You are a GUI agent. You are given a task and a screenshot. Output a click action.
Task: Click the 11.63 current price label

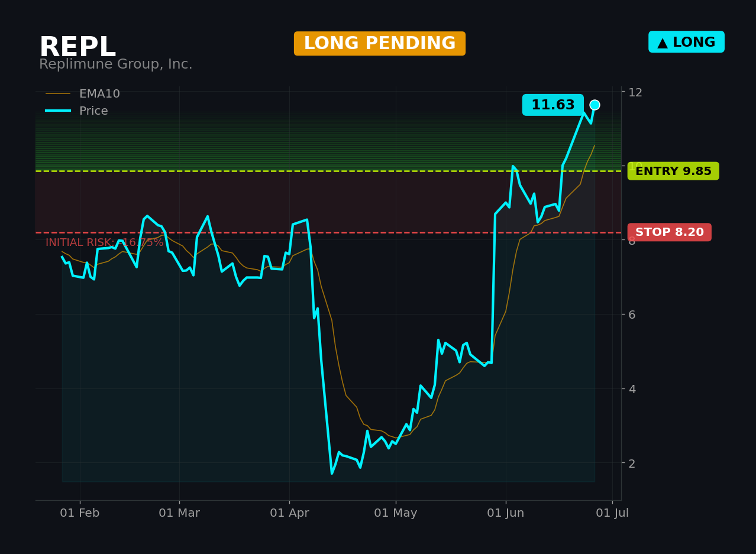pyautogui.click(x=553, y=105)
